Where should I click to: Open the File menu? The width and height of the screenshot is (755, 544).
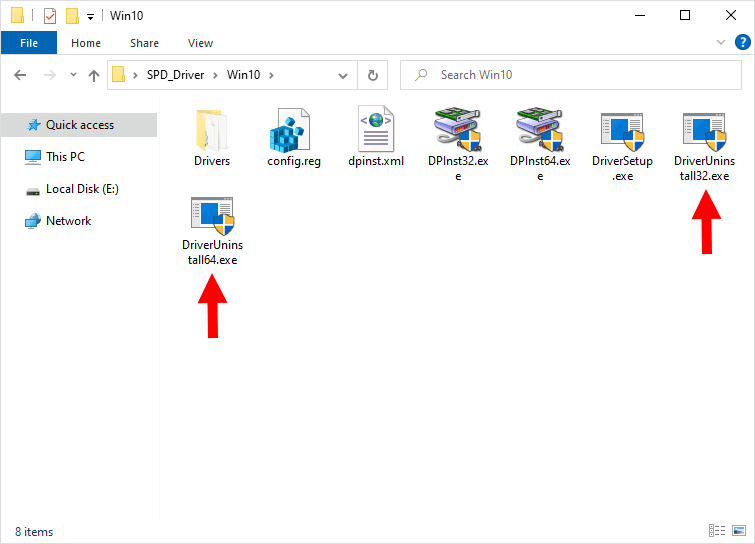29,43
